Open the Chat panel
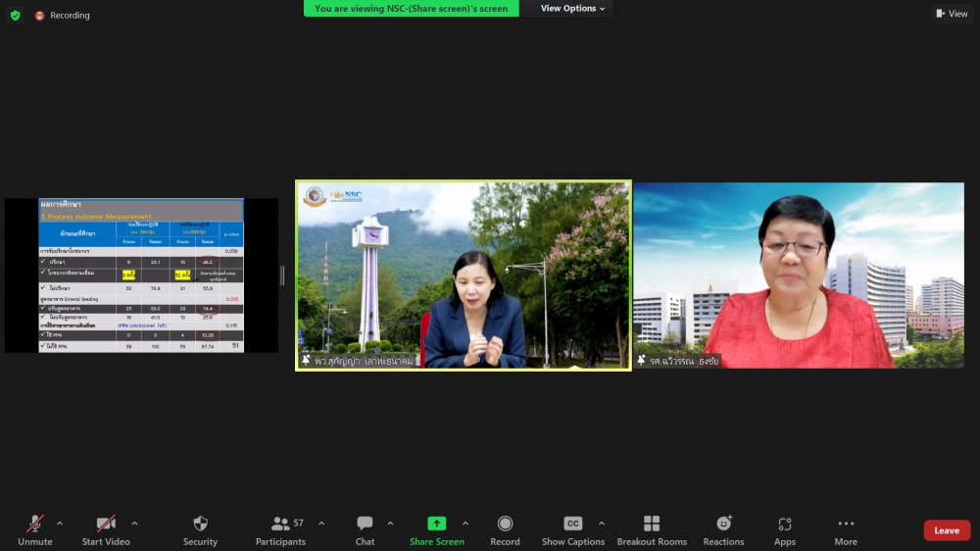The image size is (980, 551). (365, 529)
